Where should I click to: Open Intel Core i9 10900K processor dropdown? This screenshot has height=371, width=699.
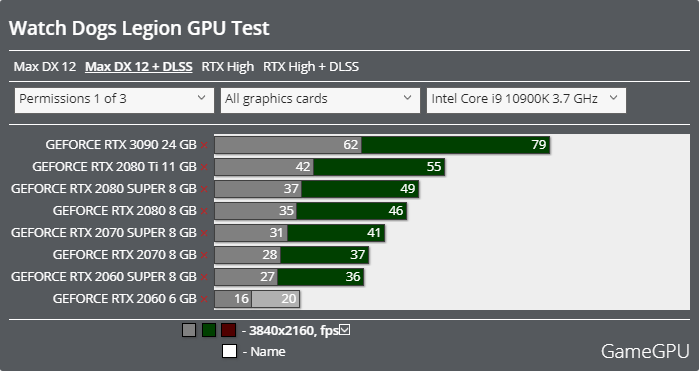(526, 100)
